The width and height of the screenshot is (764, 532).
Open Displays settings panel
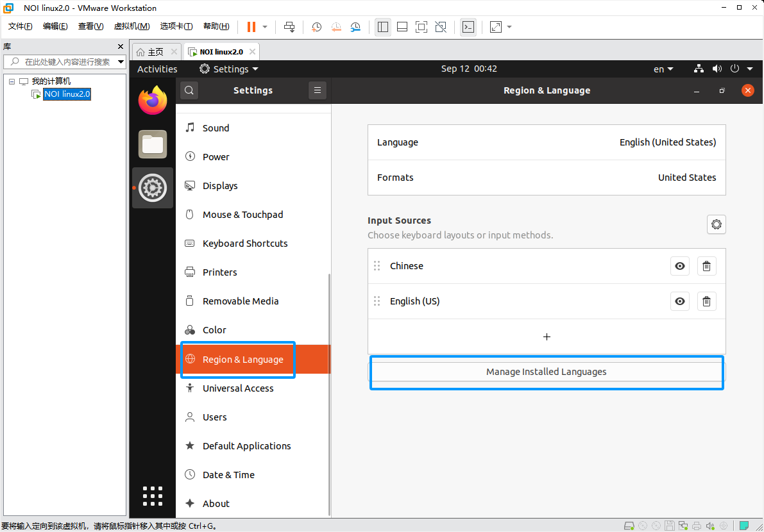tap(253, 185)
